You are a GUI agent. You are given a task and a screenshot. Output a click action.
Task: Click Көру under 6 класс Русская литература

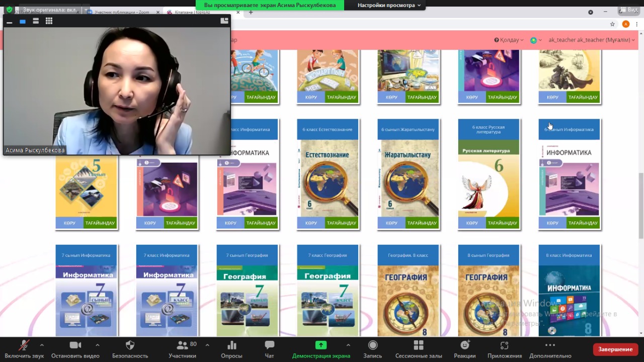click(472, 223)
